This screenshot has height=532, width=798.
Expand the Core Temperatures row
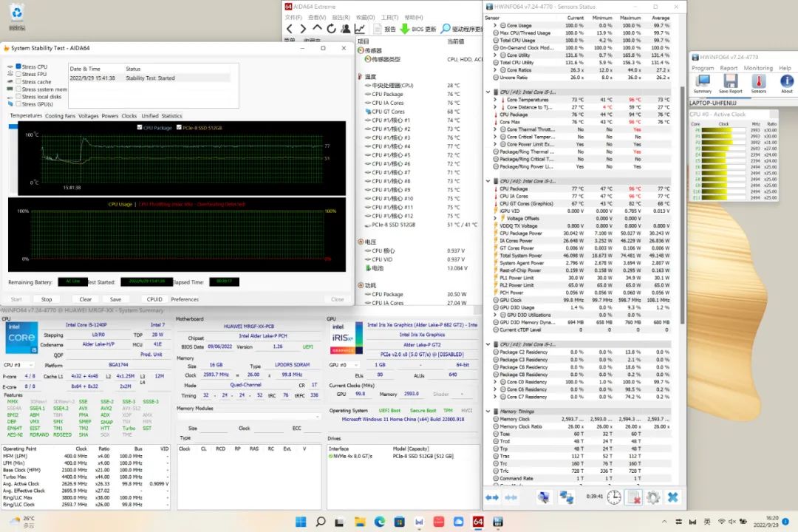(x=494, y=100)
